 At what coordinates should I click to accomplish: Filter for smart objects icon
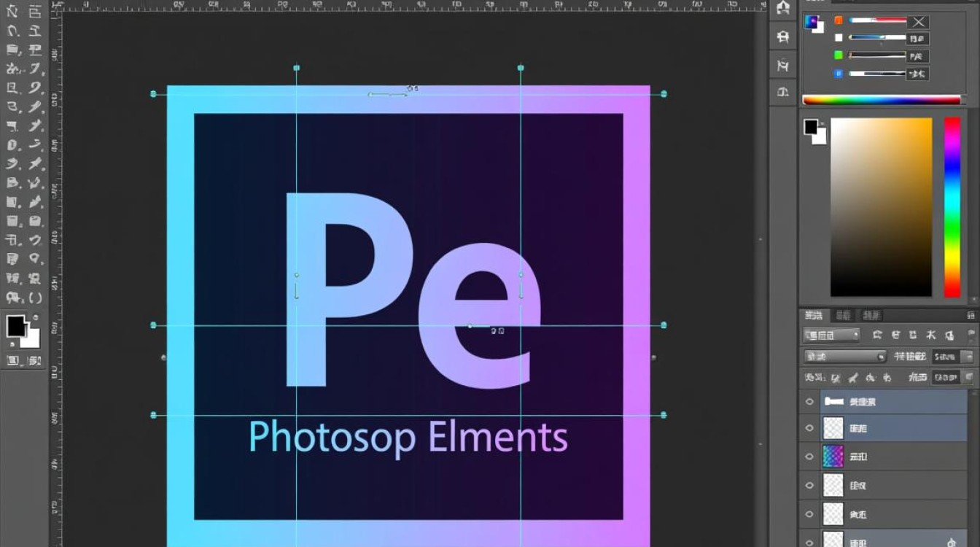[x=949, y=335]
